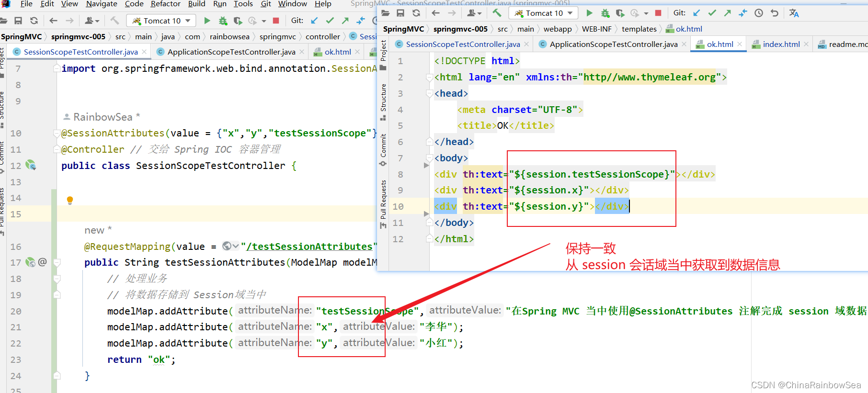Click the SessionScopeTestController class name on line 12
868x393 pixels.
tap(211, 166)
